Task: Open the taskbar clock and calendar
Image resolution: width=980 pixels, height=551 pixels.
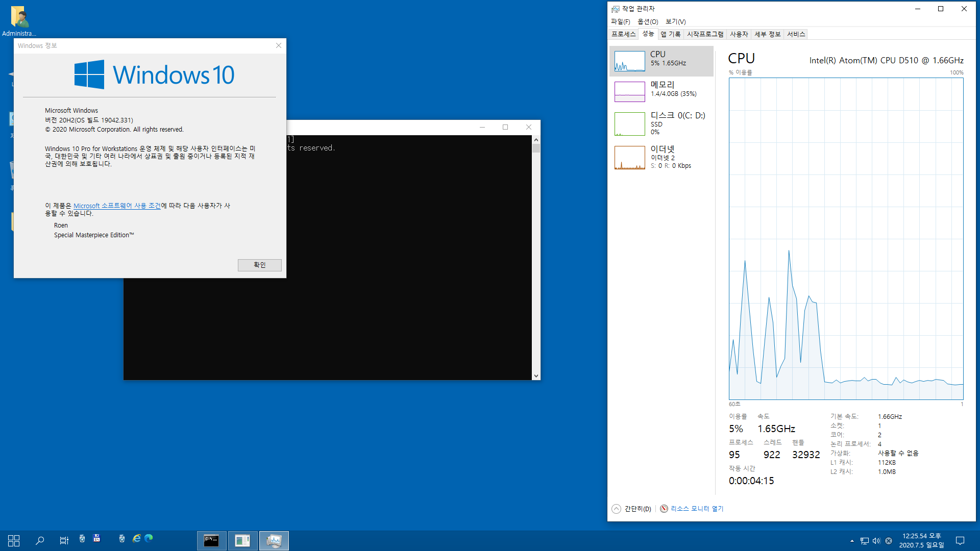Action: click(922, 541)
